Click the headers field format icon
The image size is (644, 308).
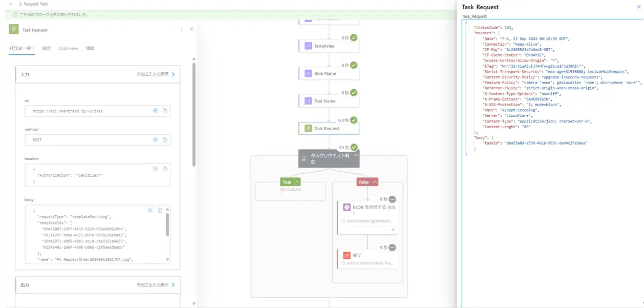pyautogui.click(x=155, y=169)
